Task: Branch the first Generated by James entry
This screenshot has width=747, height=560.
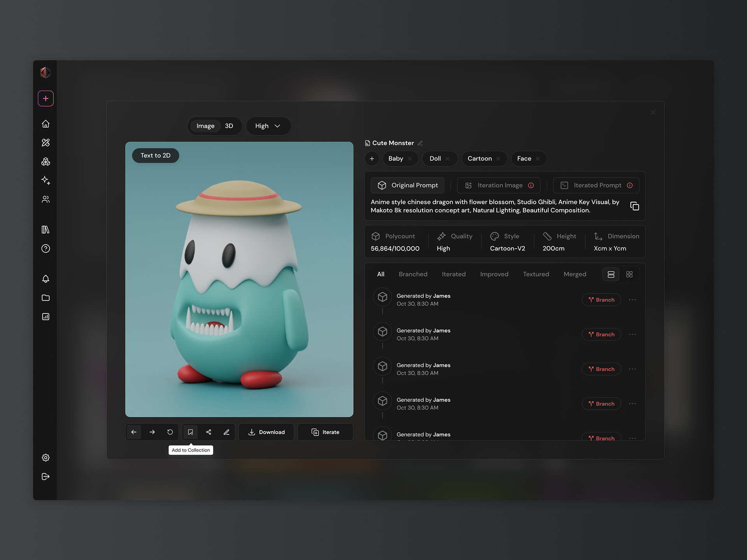Action: tap(601, 300)
